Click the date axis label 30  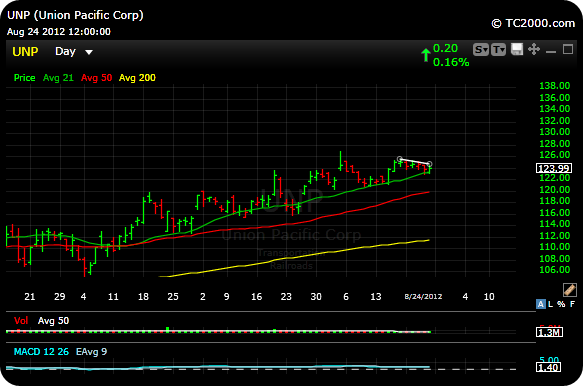pos(316,296)
